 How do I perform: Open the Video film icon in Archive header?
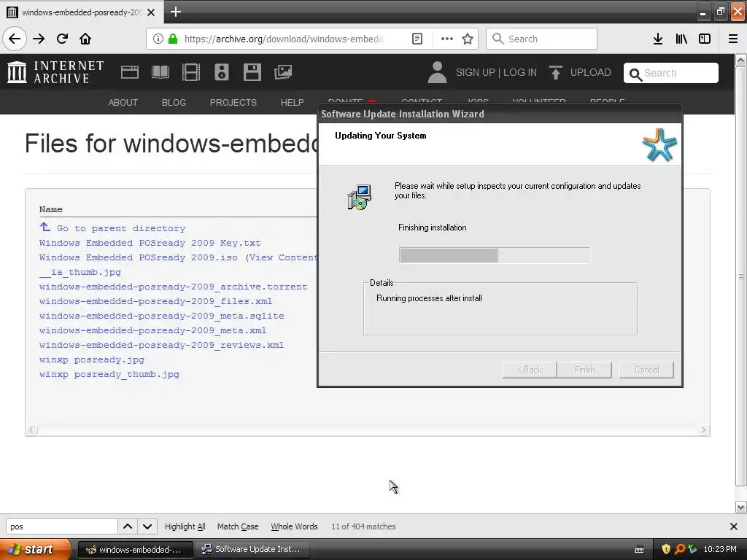[191, 72]
